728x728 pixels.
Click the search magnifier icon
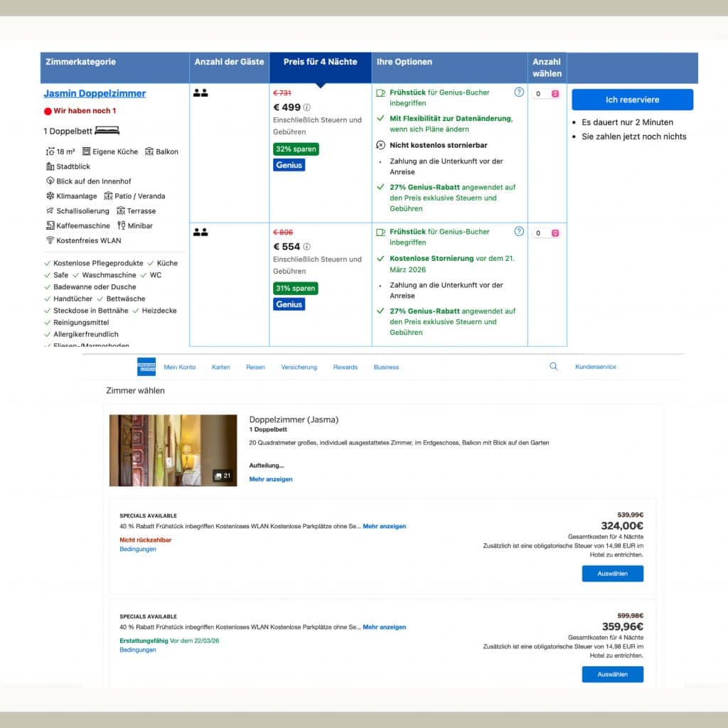(x=554, y=366)
